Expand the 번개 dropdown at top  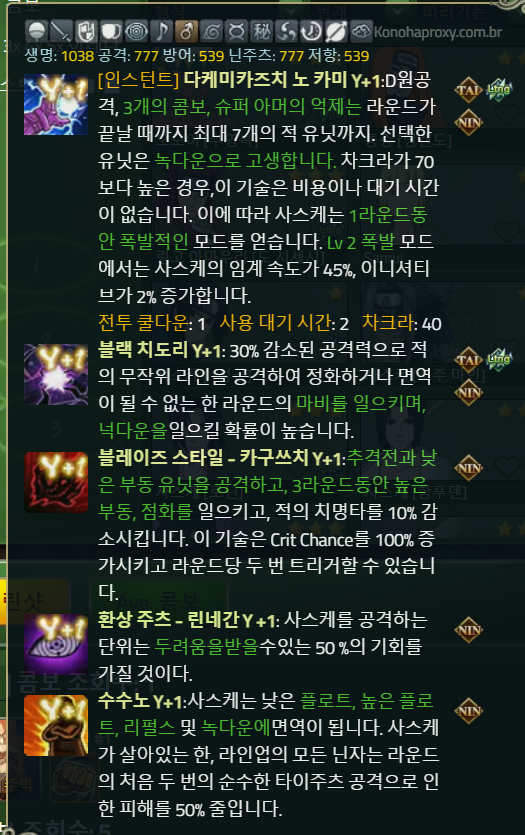[359, 11]
